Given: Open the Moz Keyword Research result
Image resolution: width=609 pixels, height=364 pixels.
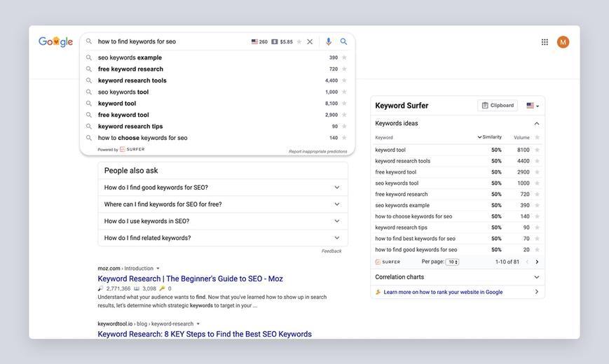Looking at the screenshot, I should 190,279.
